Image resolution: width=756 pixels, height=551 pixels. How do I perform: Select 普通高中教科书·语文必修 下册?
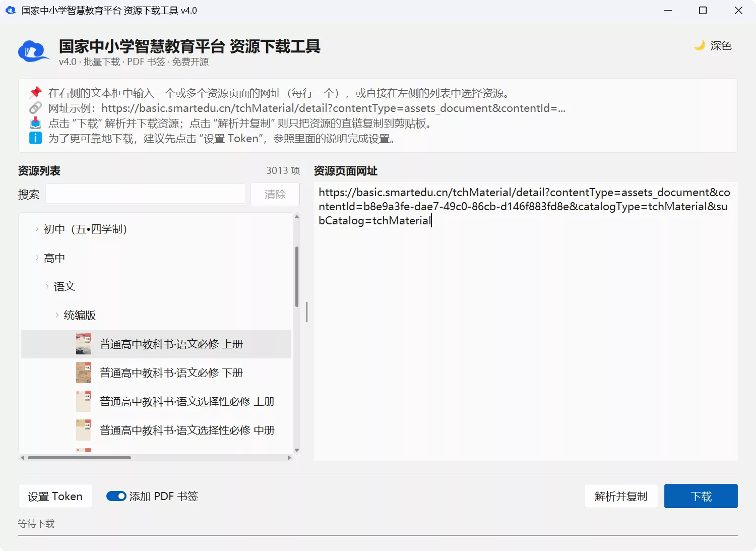point(156,373)
